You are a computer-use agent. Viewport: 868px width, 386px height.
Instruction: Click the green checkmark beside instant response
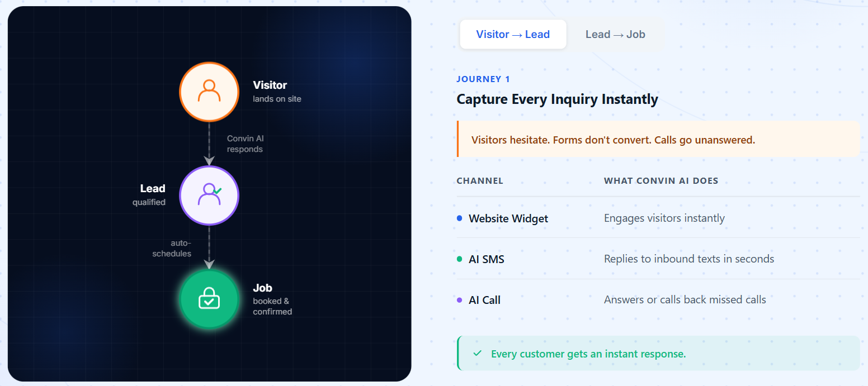pyautogui.click(x=477, y=354)
